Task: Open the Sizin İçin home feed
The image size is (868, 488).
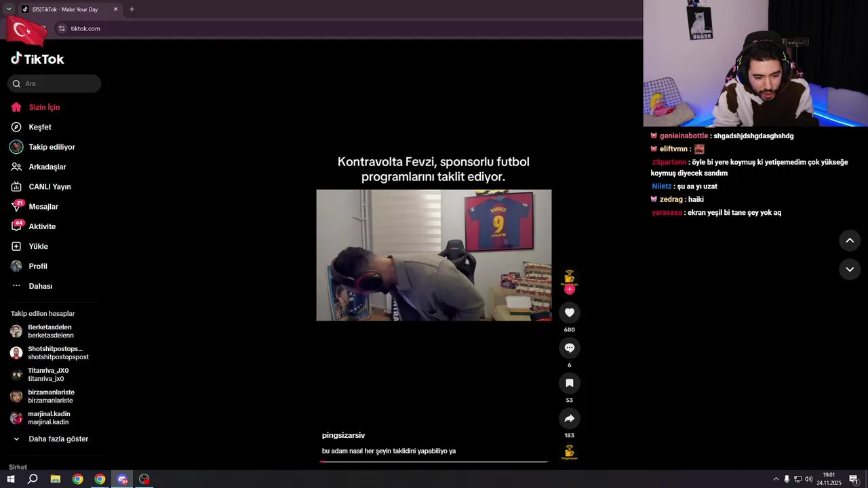Action: pos(35,107)
